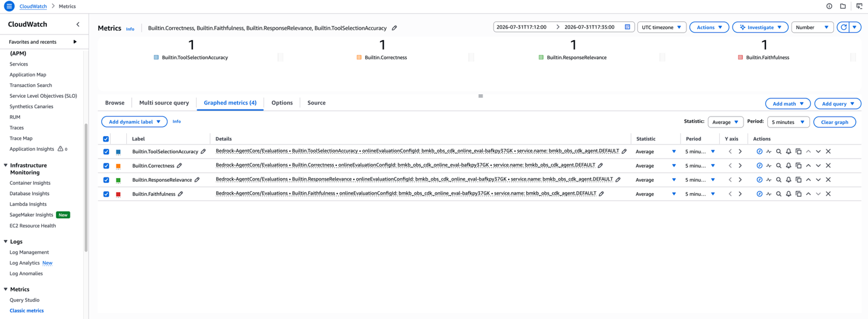Create alarm bell for Builtin.Correctness
Screen dimensions: 868x319
pos(788,165)
